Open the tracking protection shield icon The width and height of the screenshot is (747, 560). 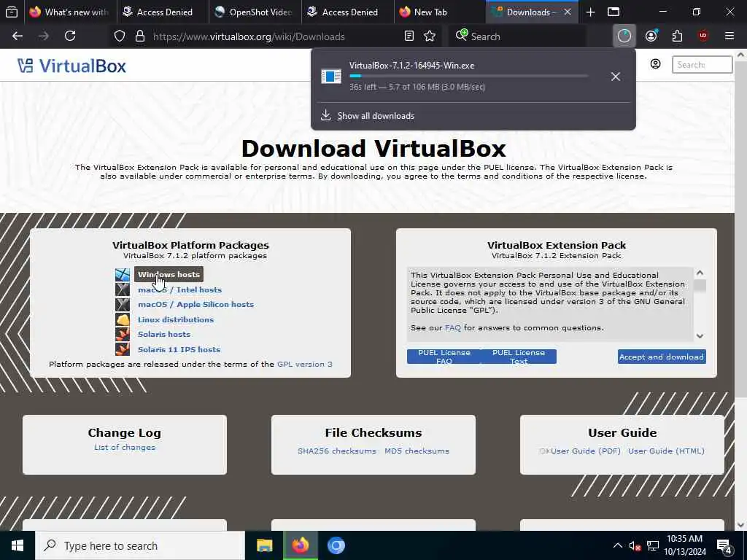point(120,36)
